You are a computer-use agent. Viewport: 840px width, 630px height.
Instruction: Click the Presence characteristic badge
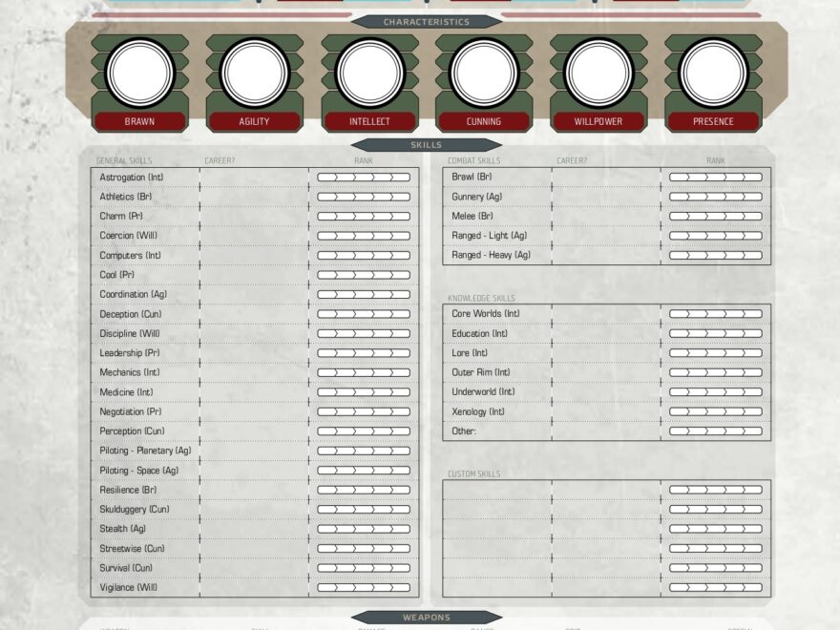tap(715, 121)
